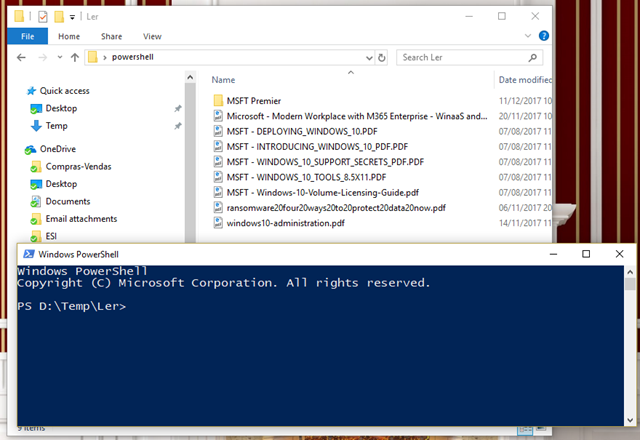Refresh the current folder view

tap(382, 58)
